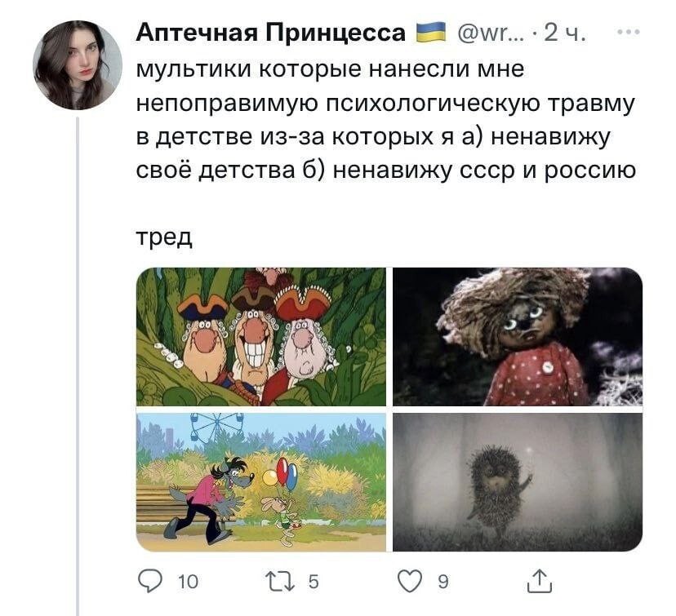This screenshot has width=676, height=616.
Task: Click the Ukrainian flag emoji in name
Action: click(x=430, y=33)
